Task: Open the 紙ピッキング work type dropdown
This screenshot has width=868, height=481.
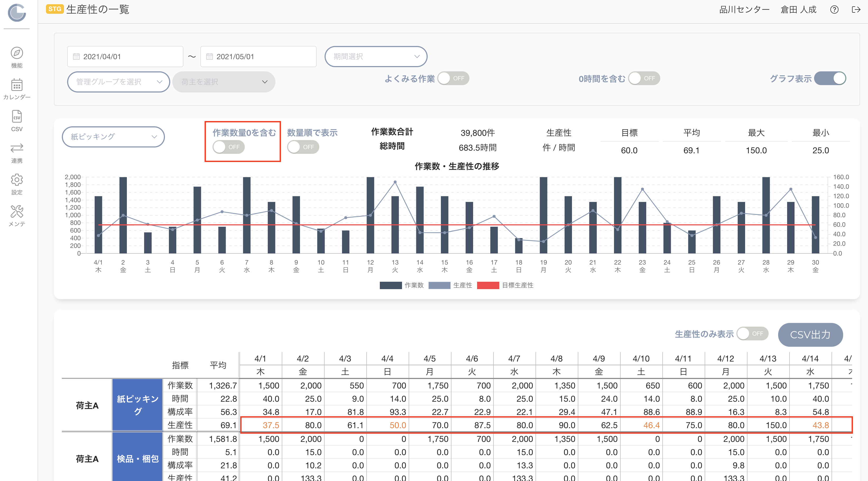Action: [x=113, y=136]
